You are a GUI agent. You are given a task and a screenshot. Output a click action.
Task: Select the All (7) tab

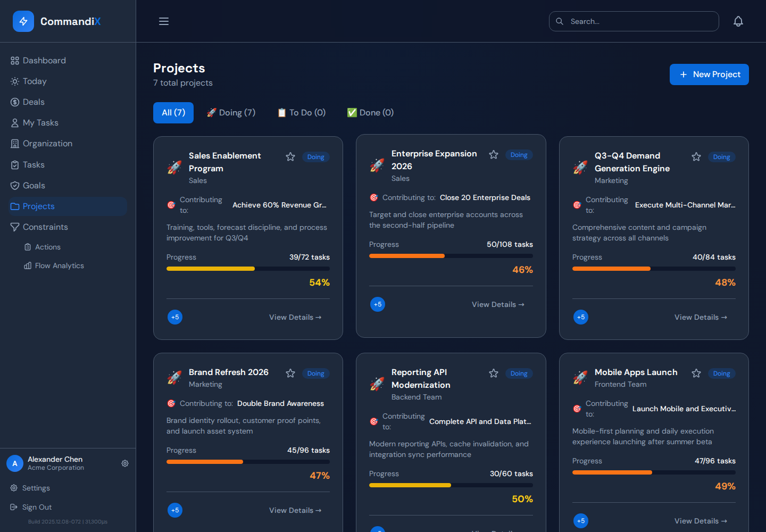(x=173, y=113)
